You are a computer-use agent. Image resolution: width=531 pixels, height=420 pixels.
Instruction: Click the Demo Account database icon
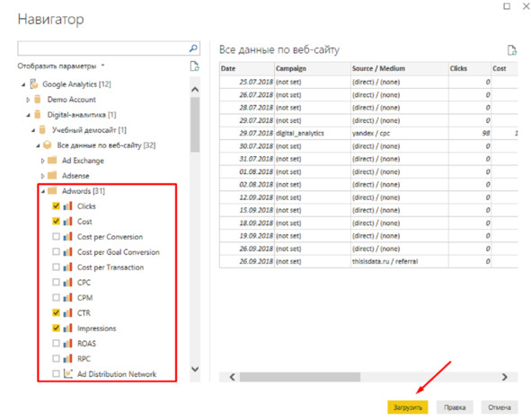(38, 100)
